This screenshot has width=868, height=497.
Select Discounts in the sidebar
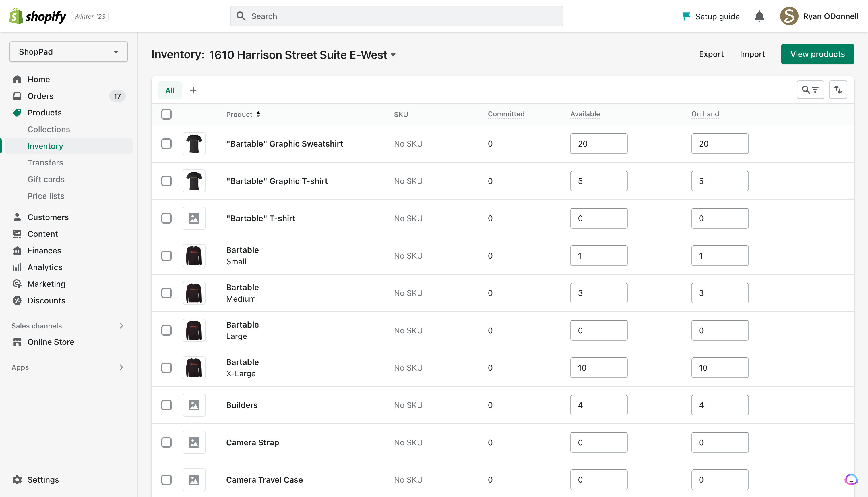(x=46, y=300)
